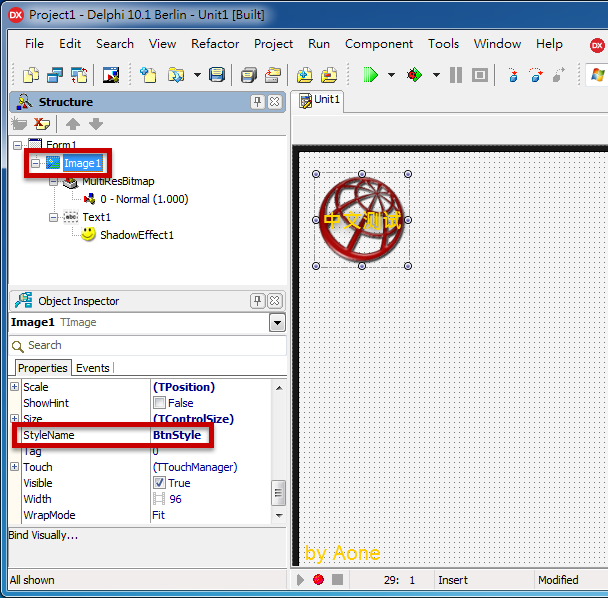The width and height of the screenshot is (608, 598).
Task: Click the Save All toolbar icon
Action: [x=249, y=75]
